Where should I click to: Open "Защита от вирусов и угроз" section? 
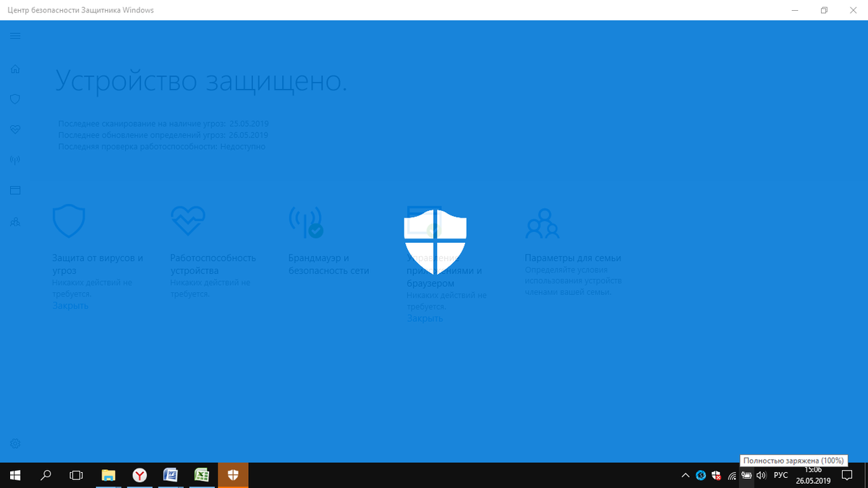(x=98, y=264)
